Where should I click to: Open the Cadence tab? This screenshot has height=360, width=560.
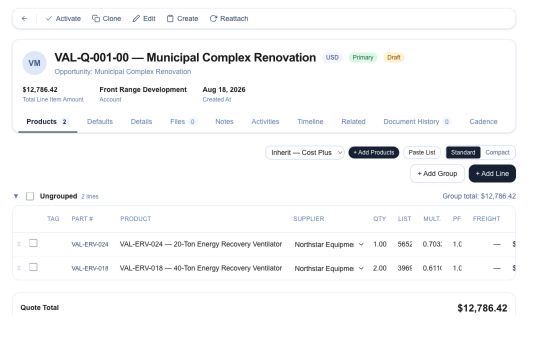pyautogui.click(x=483, y=121)
